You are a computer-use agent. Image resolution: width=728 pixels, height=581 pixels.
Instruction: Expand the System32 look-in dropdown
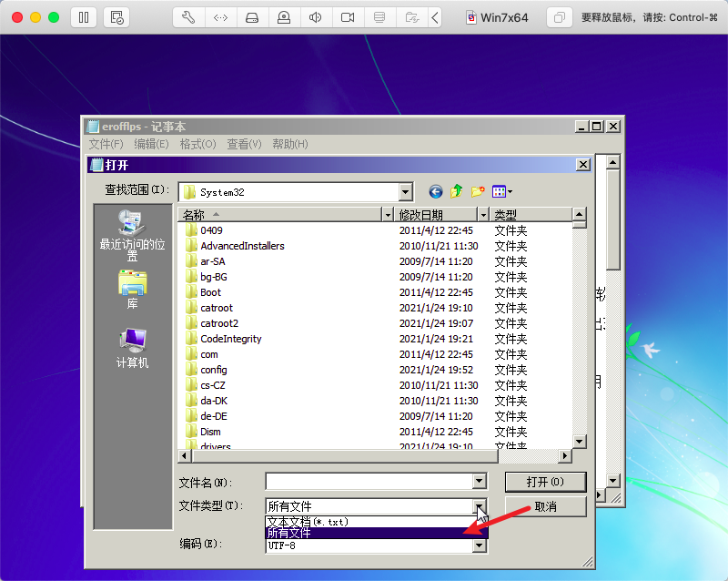click(x=405, y=192)
